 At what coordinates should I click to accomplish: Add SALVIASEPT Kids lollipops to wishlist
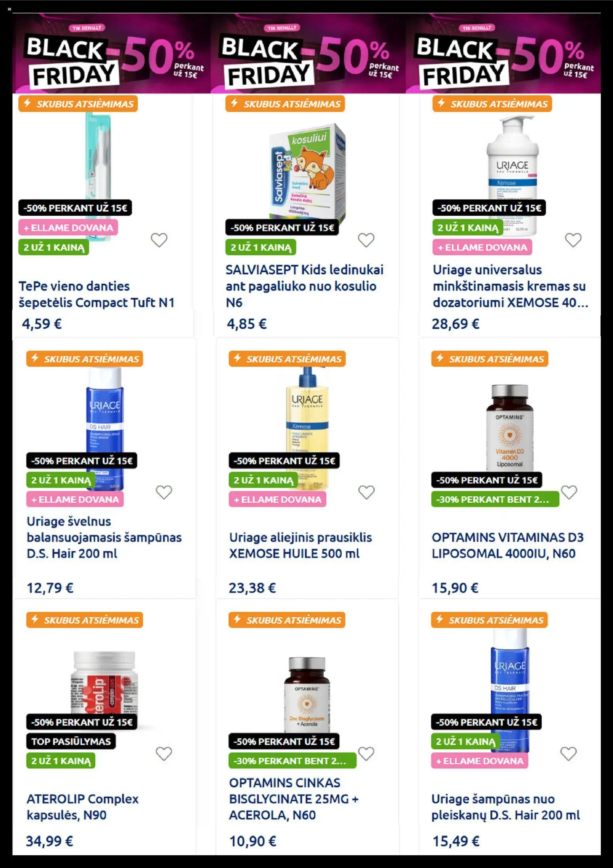[x=366, y=240]
